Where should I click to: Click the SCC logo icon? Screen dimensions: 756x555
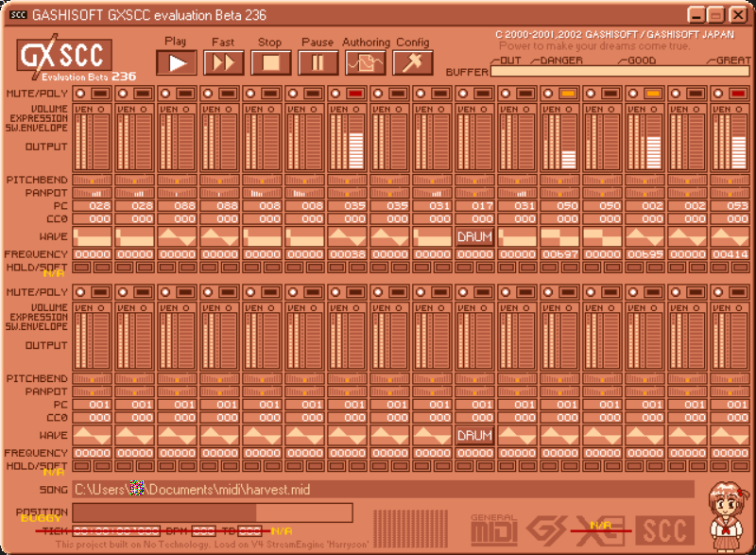pos(665,530)
